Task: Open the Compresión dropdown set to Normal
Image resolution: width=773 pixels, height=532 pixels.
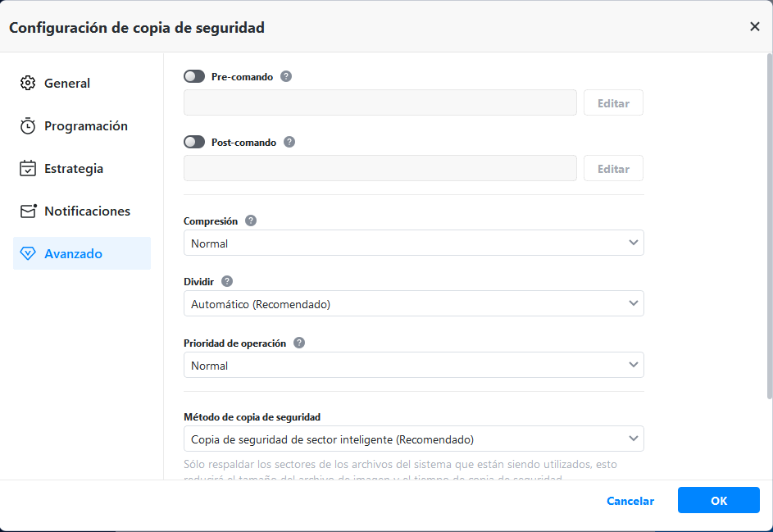Action: coord(413,243)
